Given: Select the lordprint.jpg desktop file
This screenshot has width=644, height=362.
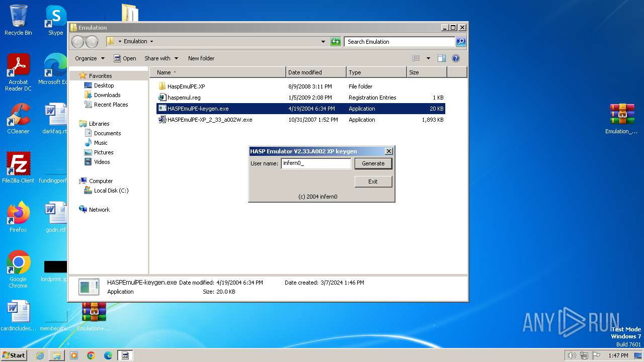Looking at the screenshot, I should [55, 271].
